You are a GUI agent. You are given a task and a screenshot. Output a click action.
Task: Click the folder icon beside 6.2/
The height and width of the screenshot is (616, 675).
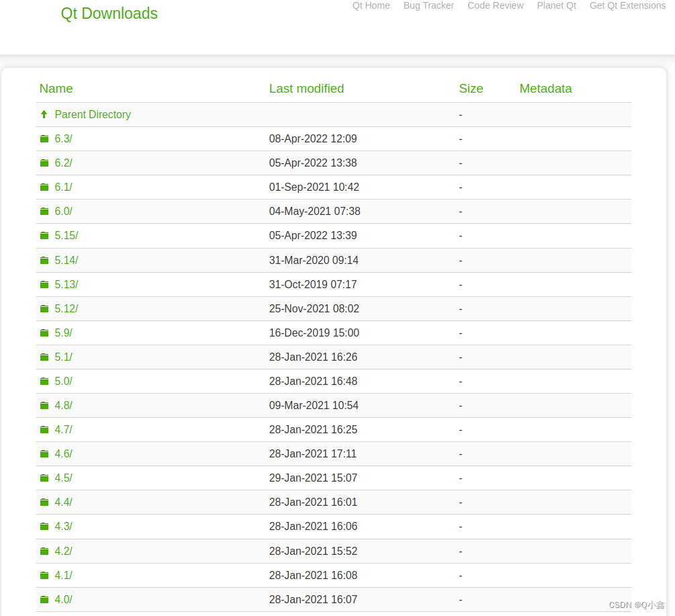point(44,163)
